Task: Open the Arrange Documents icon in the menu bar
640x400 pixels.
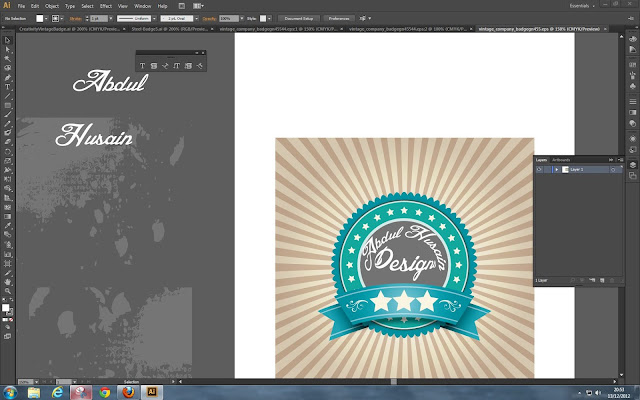Action: [x=198, y=6]
